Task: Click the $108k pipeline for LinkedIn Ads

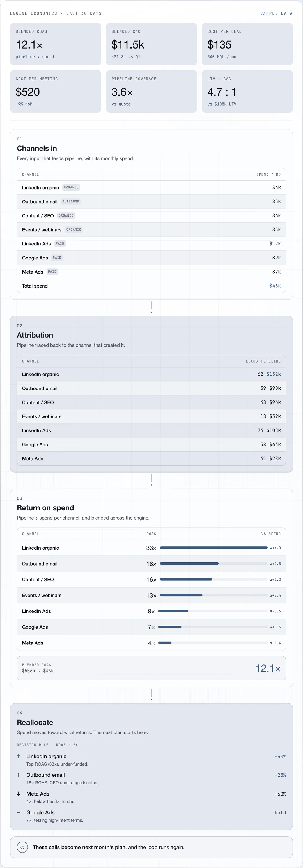Action: [274, 430]
